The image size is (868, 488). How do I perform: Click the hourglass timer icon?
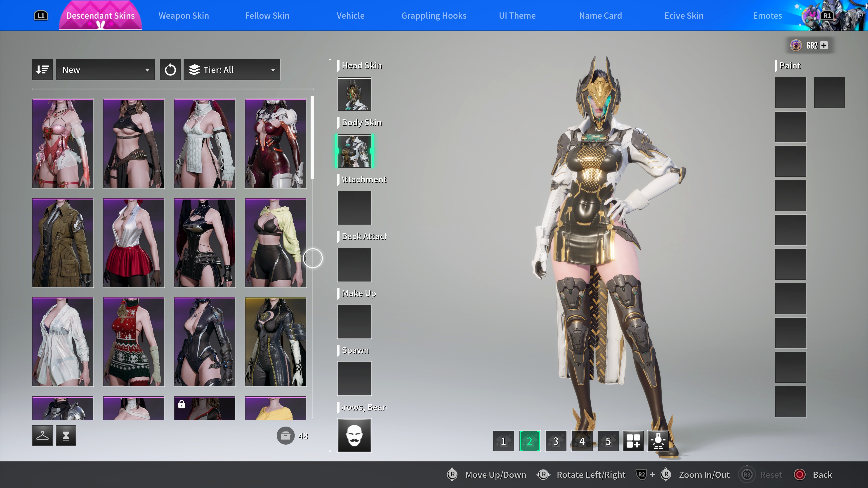click(x=66, y=435)
